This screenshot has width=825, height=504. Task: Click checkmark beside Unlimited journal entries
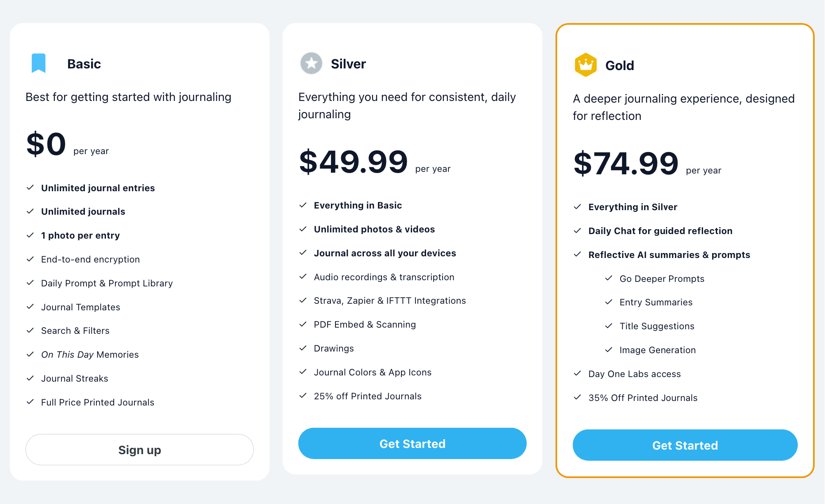tap(30, 188)
